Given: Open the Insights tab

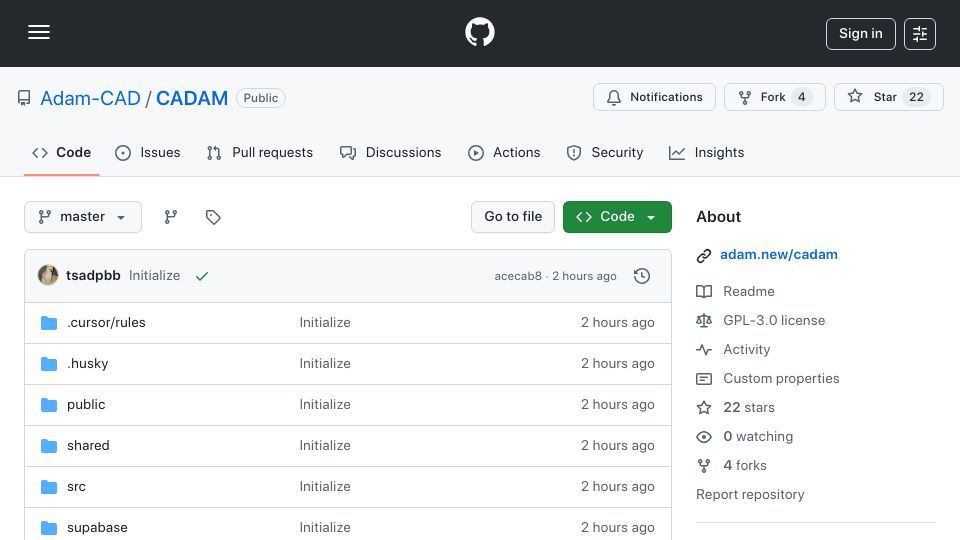Looking at the screenshot, I should (707, 152).
